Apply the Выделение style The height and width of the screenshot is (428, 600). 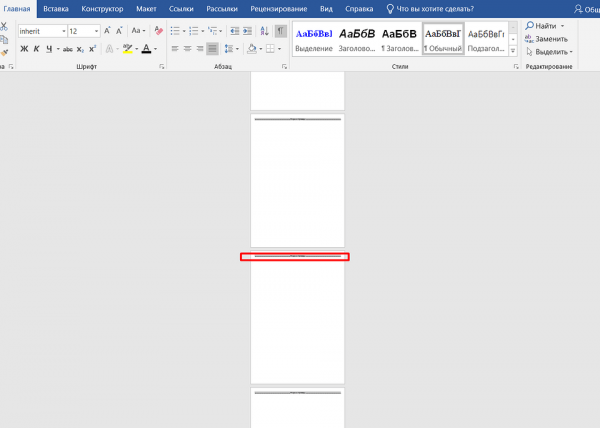(314, 39)
